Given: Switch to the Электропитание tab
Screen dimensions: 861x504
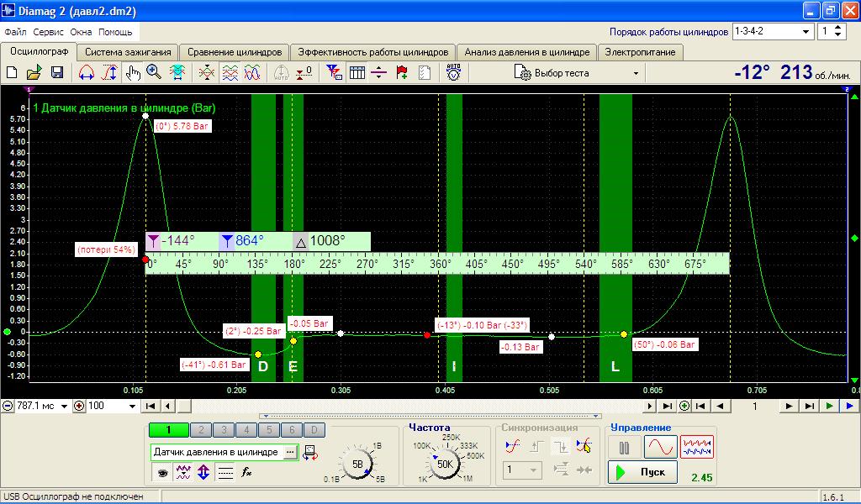Looking at the screenshot, I should pyautogui.click(x=640, y=52).
